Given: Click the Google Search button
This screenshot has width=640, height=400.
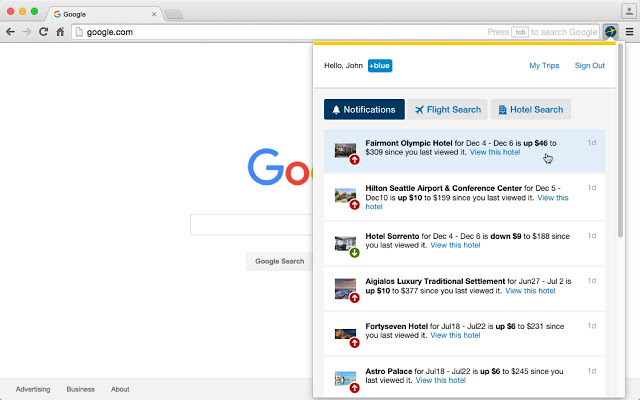Looking at the screenshot, I should pyautogui.click(x=280, y=261).
